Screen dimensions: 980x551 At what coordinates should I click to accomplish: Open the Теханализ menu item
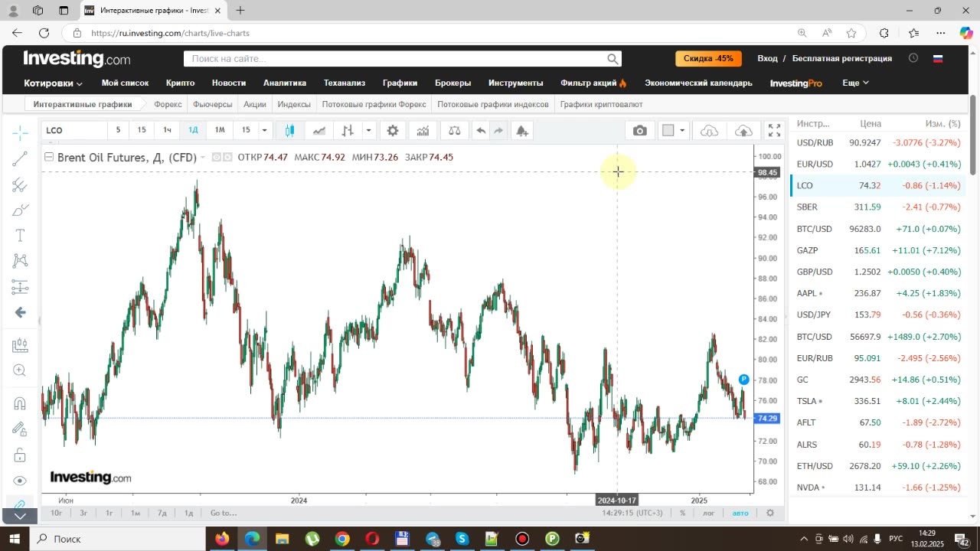(x=344, y=83)
